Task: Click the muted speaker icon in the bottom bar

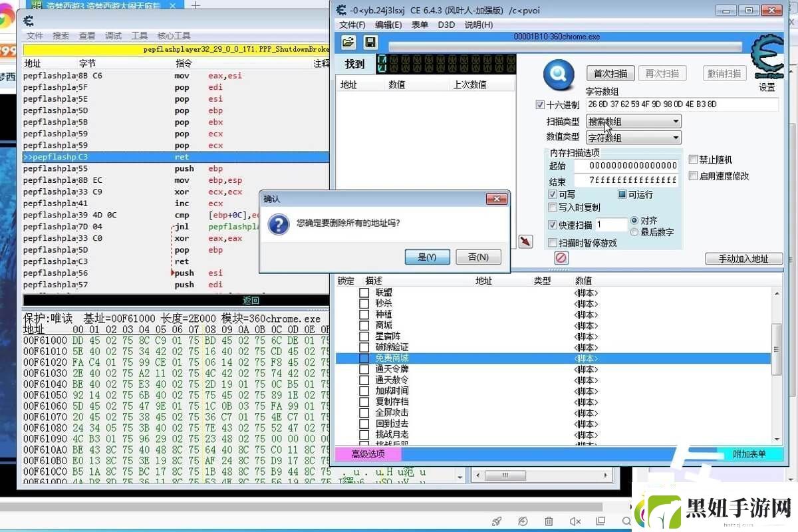Action: (575, 521)
